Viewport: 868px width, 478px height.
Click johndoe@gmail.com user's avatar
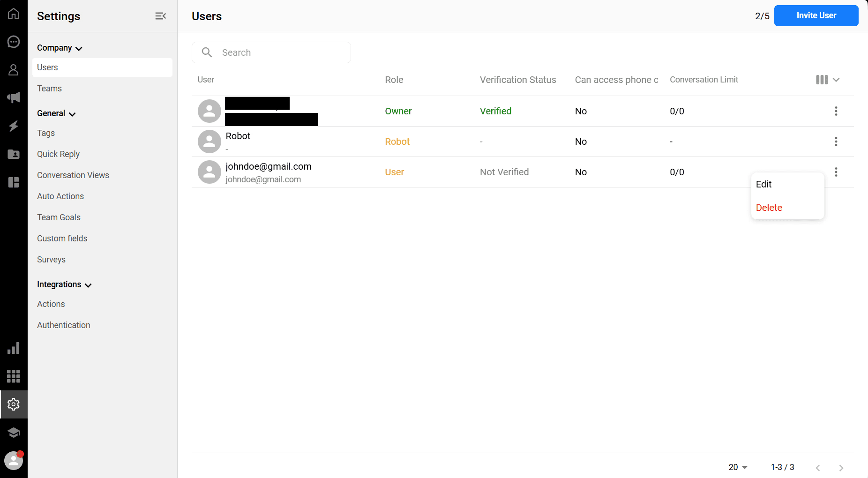tap(210, 172)
